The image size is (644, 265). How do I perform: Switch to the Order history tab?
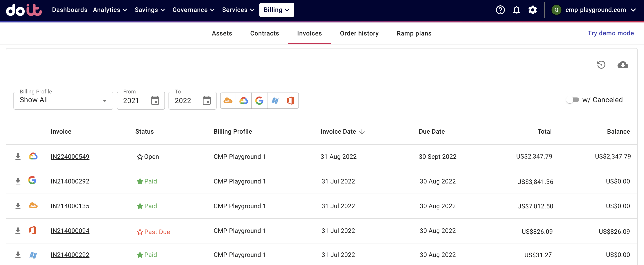359,33
